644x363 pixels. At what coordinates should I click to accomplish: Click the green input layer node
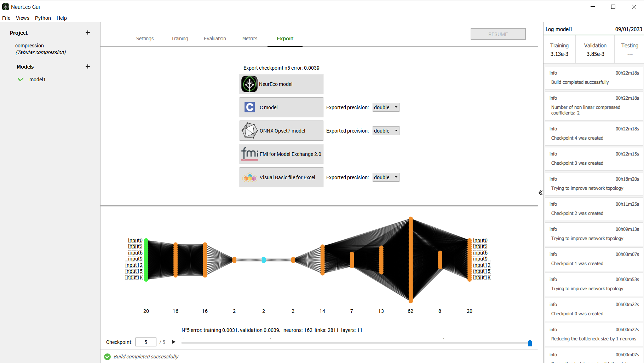coord(146,260)
